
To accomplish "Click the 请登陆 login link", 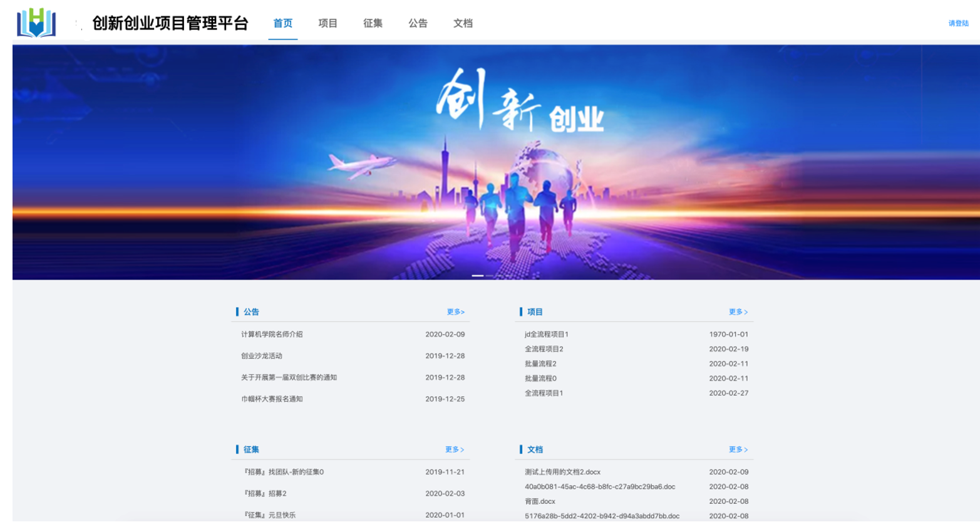I will tap(957, 23).
